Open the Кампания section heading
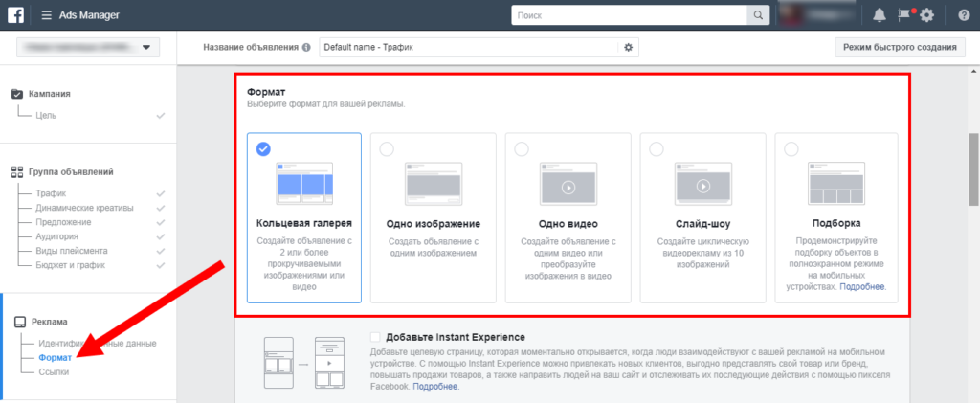Viewport: 980px width, 403px height. [50, 94]
